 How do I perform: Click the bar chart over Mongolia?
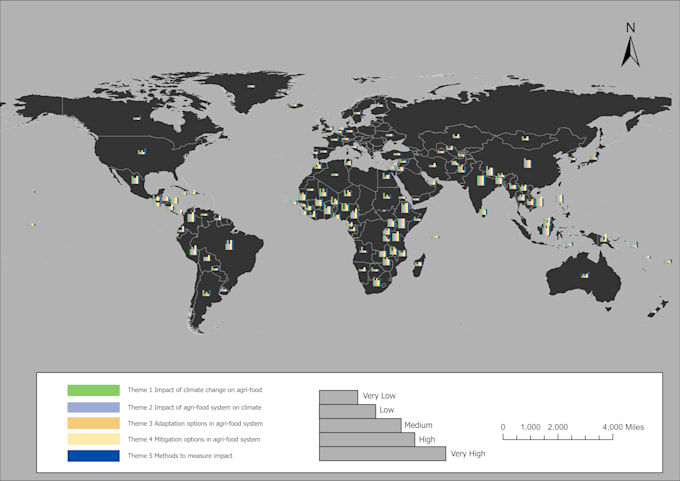[x=525, y=138]
